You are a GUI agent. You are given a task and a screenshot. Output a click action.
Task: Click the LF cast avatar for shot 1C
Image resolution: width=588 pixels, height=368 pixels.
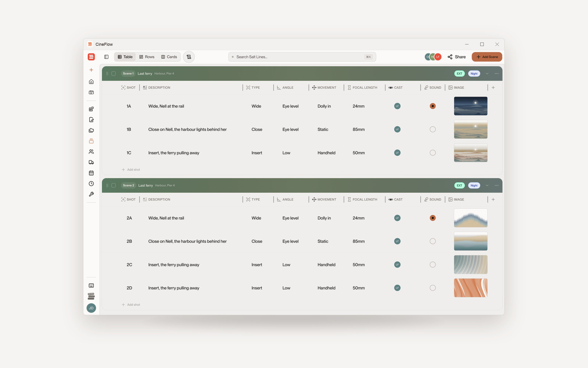pos(397,153)
